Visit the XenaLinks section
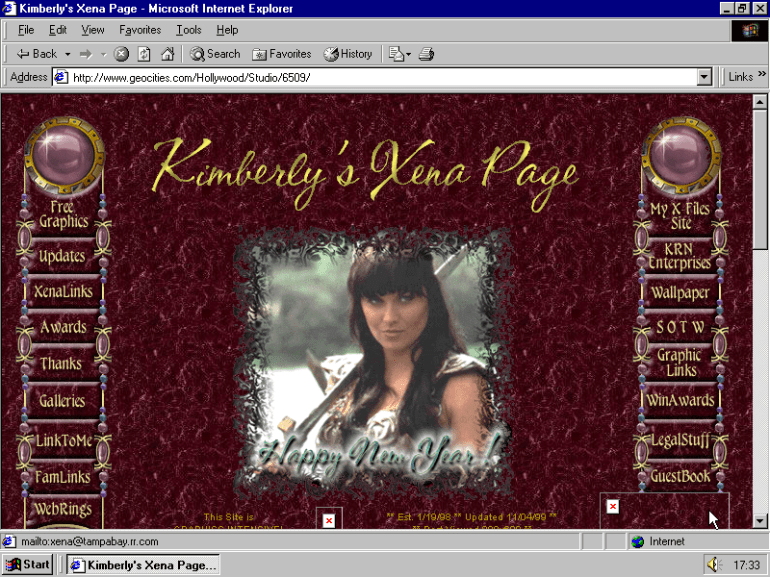The height and width of the screenshot is (577, 770). (x=63, y=291)
